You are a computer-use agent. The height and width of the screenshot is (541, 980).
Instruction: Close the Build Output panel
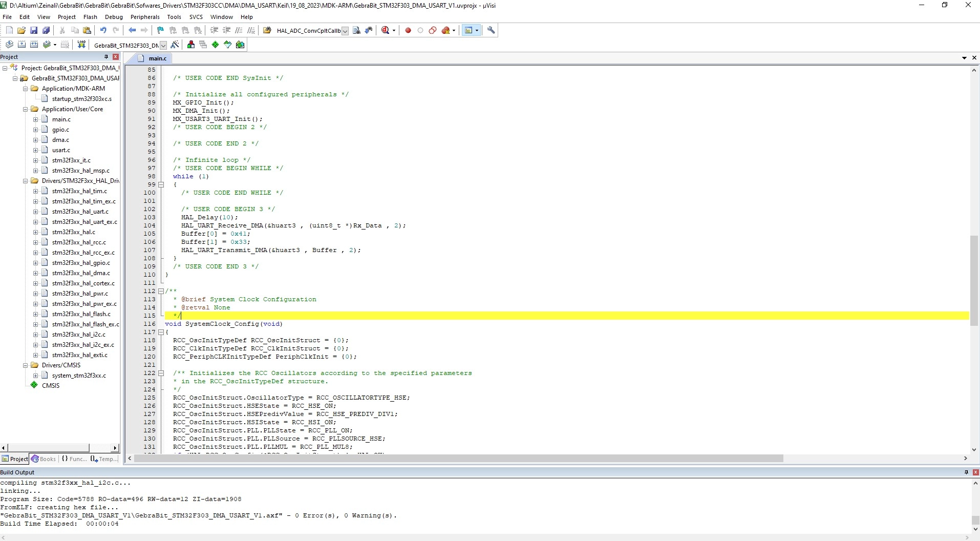(x=975, y=472)
